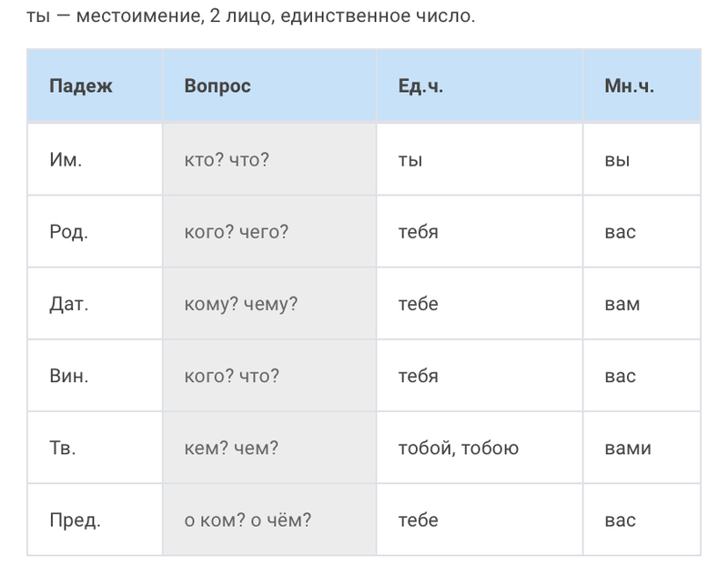
Task: Click the plural form вам
Action: click(622, 304)
